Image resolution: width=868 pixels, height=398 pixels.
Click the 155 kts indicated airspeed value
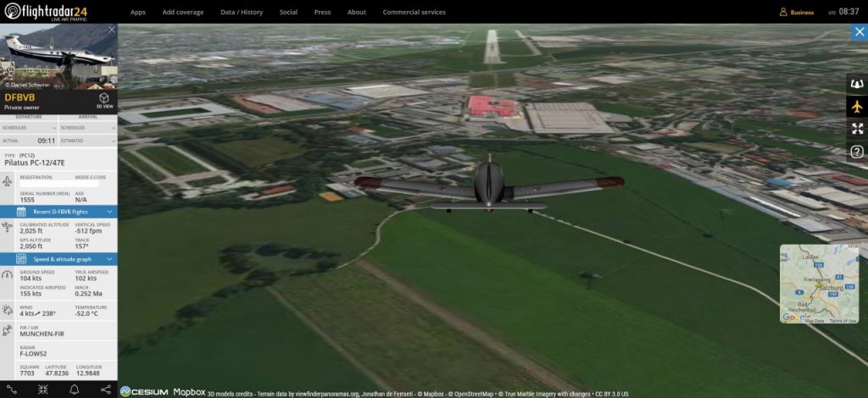tap(31, 294)
